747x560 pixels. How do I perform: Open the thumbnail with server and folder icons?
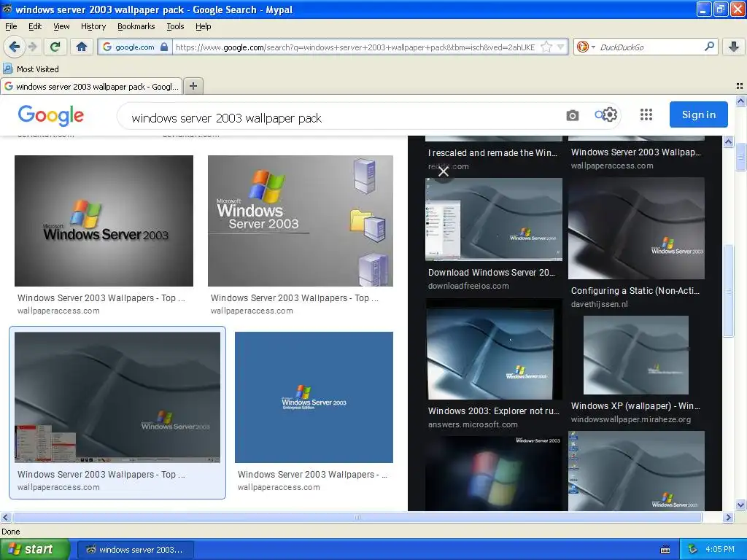[300, 220]
